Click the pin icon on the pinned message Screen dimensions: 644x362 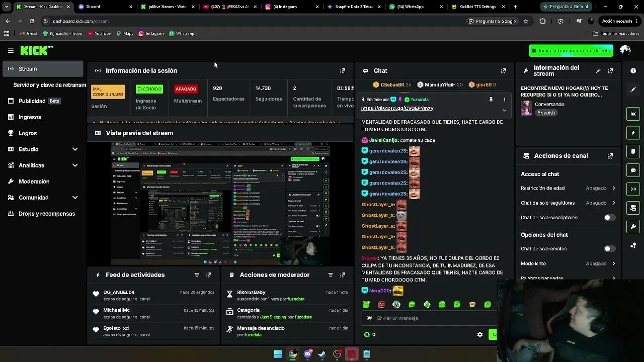tap(491, 100)
